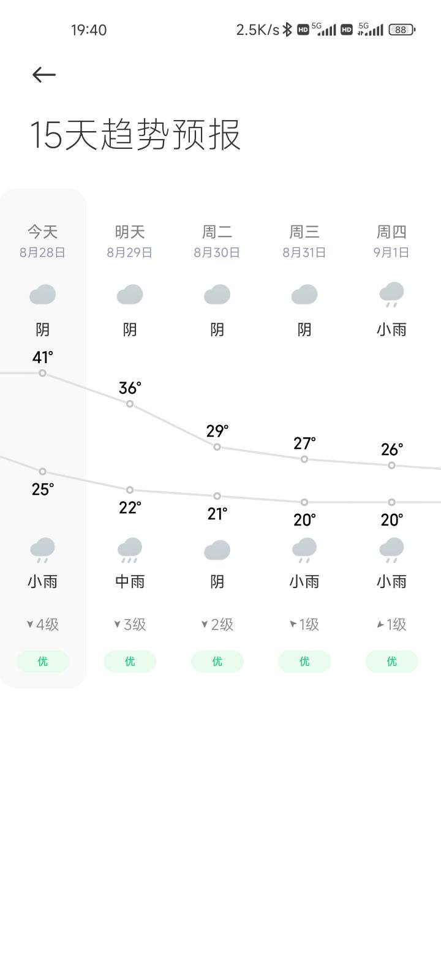Select the 周二 8月30日 column

point(217,438)
